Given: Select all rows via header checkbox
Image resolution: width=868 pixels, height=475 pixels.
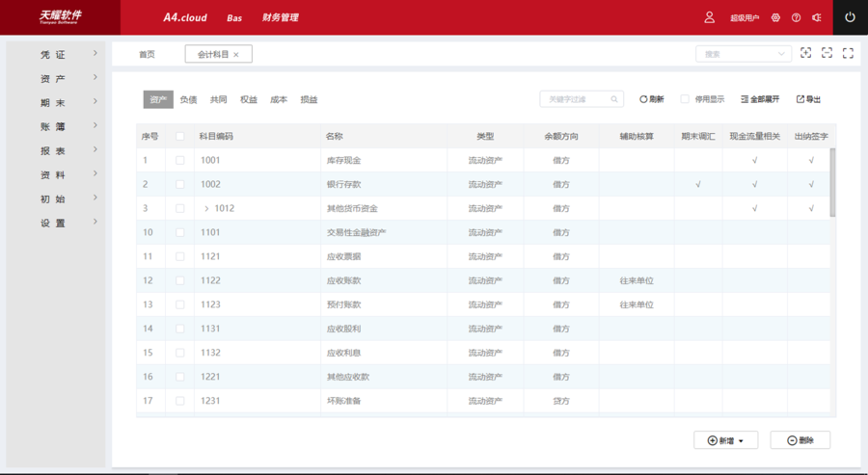Looking at the screenshot, I should [180, 136].
